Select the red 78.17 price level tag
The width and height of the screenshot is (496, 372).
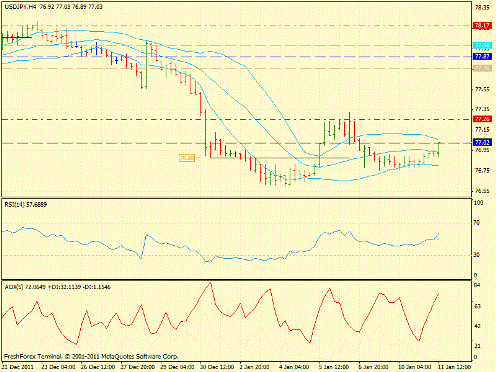[482, 26]
